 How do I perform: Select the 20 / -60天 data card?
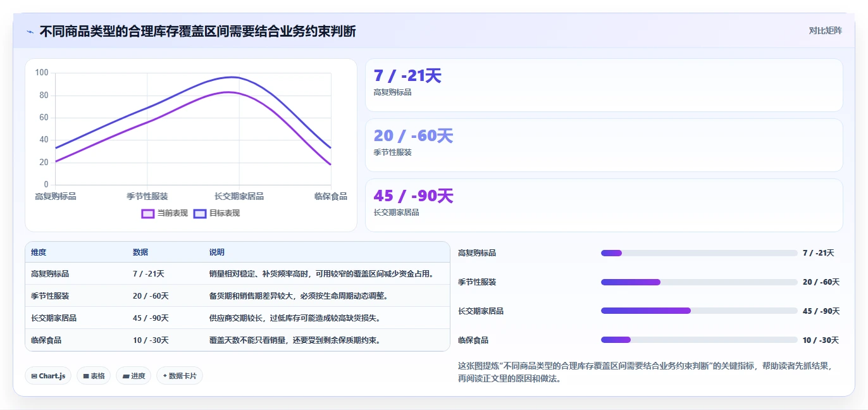[604, 146]
